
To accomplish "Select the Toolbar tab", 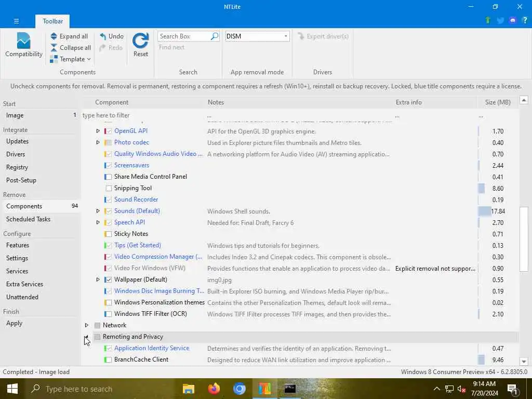I will (52, 21).
